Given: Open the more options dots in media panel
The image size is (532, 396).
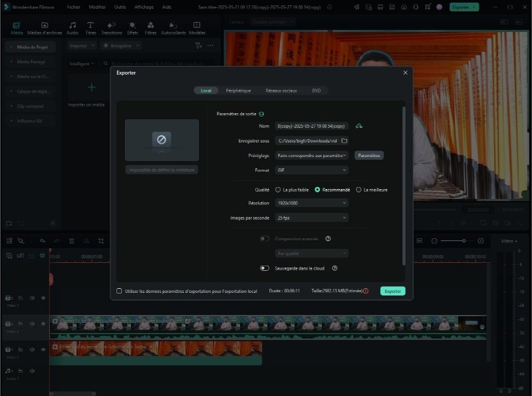Looking at the screenshot, I should point(210,45).
